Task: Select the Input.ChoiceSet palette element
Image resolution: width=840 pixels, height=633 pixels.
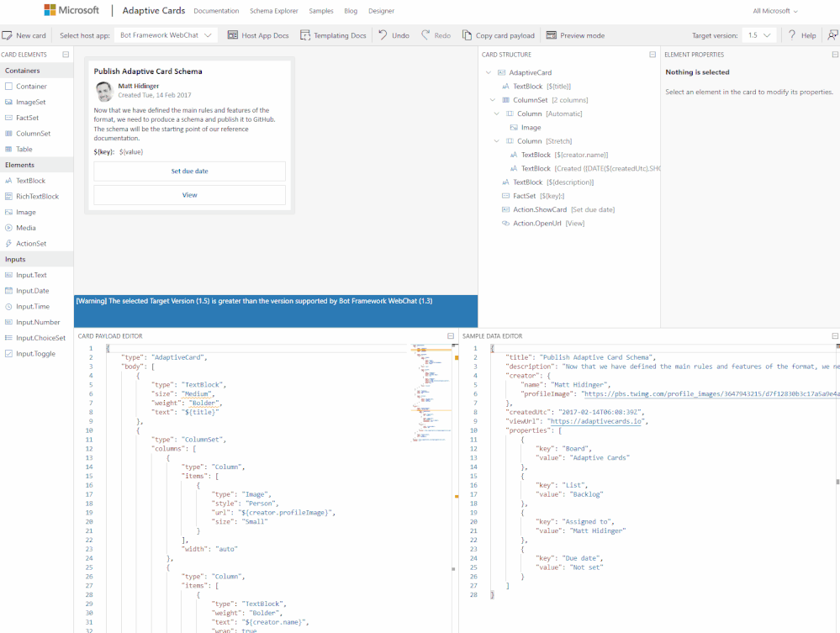Action: pyautogui.click(x=36, y=338)
